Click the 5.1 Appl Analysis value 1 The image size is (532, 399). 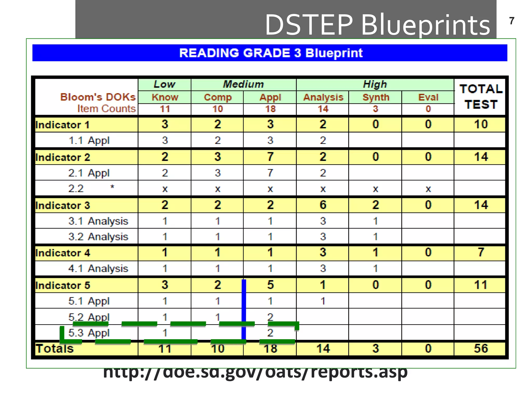[323, 301]
